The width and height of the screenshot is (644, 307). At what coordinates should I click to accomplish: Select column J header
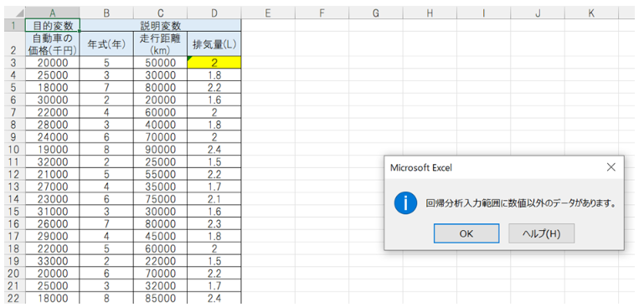click(538, 13)
